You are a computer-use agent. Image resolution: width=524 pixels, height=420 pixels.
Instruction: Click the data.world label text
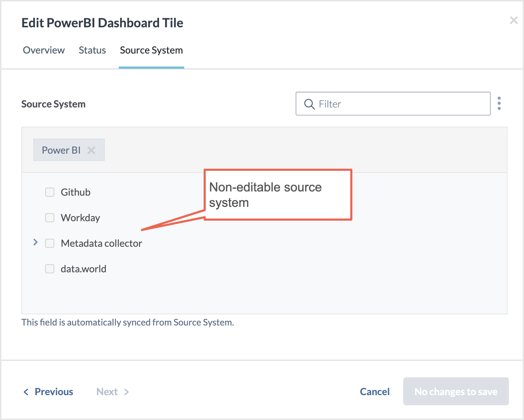(x=83, y=269)
